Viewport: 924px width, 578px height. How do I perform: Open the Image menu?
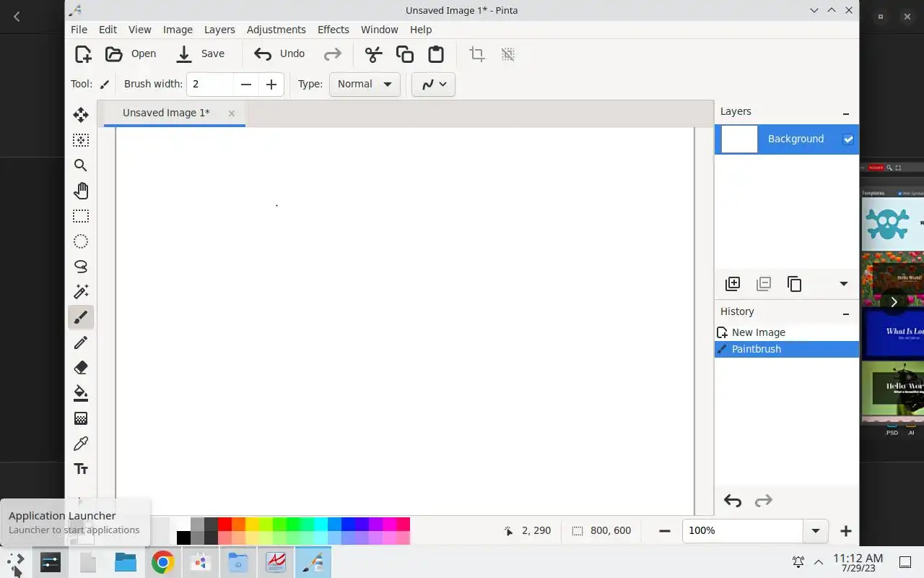[178, 30]
